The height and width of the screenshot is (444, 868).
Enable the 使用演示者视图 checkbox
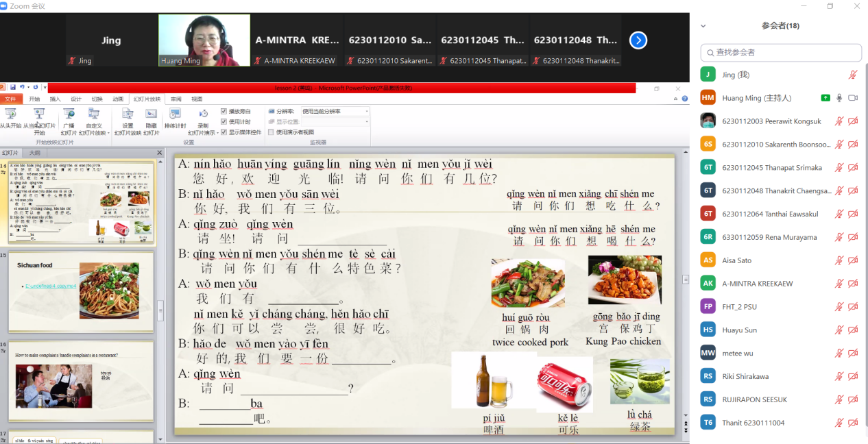[x=271, y=132]
